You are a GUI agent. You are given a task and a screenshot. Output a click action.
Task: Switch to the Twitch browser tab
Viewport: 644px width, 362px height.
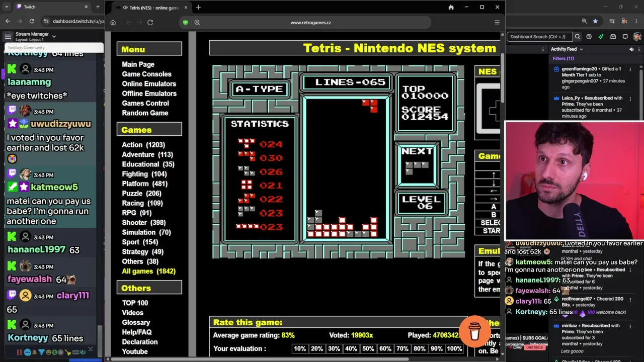(52, 7)
